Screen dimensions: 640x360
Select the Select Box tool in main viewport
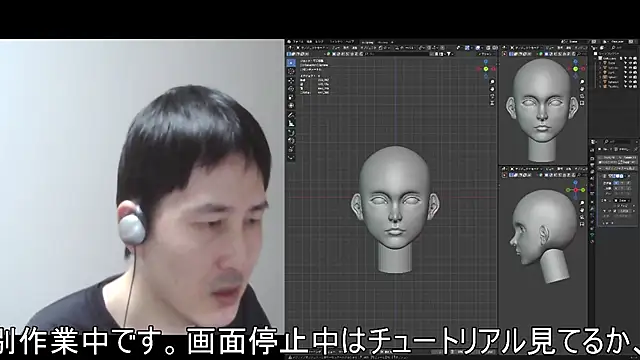point(291,63)
